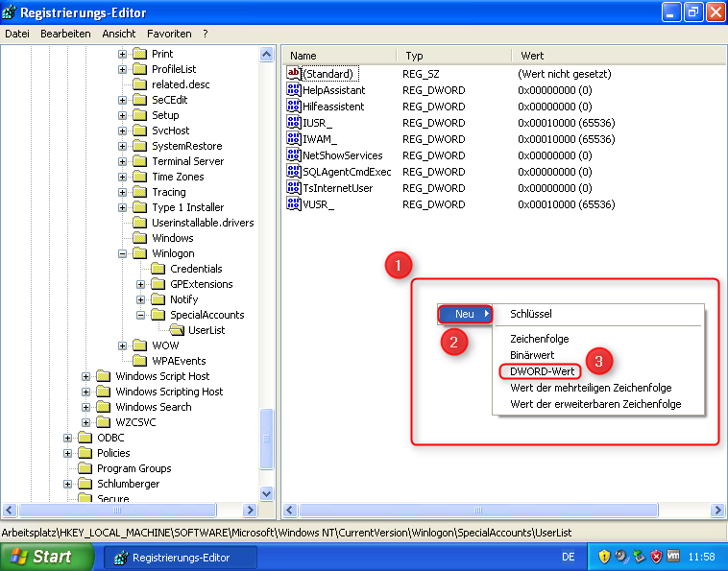Click the TsInternetUser DWORD value icon
728x571 pixels.
(294, 188)
